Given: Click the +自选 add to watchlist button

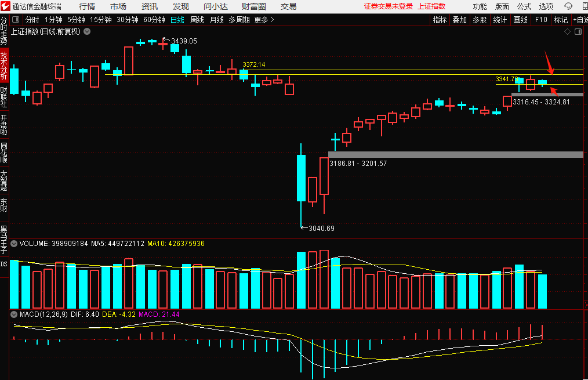Looking at the screenshot, I should [580, 20].
